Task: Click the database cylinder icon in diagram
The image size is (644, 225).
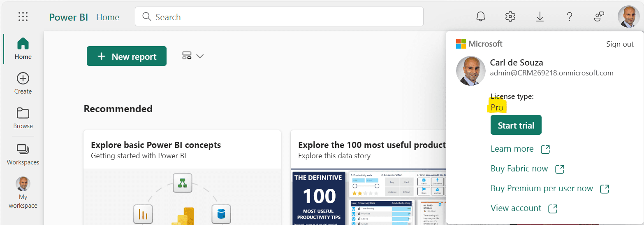Action: point(221,214)
